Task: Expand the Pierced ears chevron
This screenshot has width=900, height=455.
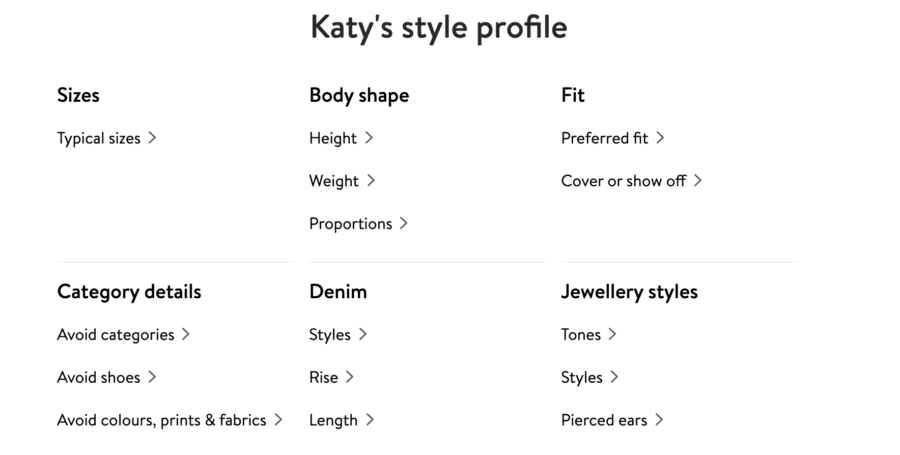Action: (659, 419)
